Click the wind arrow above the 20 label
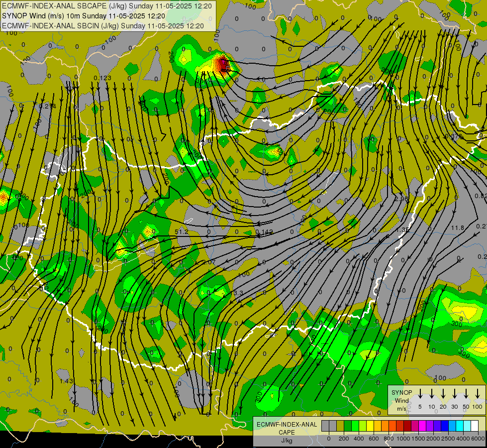Screen dimensions: 487x448 [443, 393]
